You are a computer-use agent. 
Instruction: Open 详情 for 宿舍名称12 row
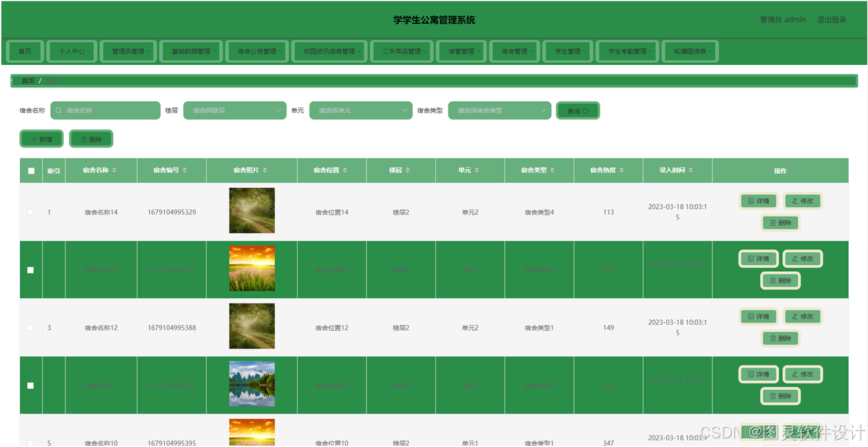[x=758, y=317]
